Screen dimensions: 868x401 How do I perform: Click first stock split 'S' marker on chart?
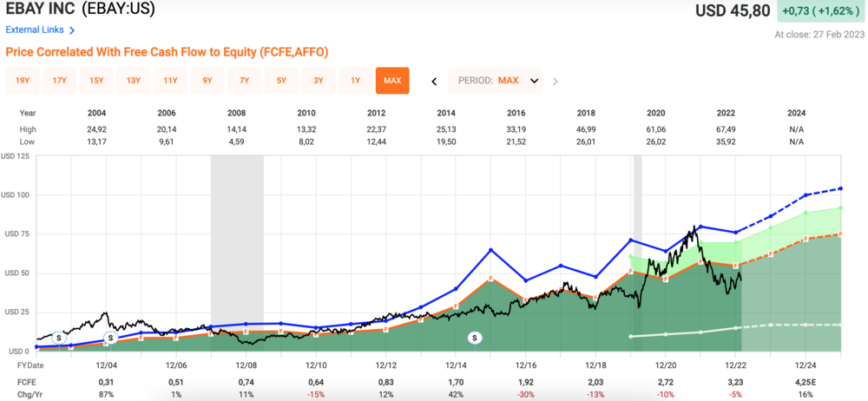coord(58,337)
